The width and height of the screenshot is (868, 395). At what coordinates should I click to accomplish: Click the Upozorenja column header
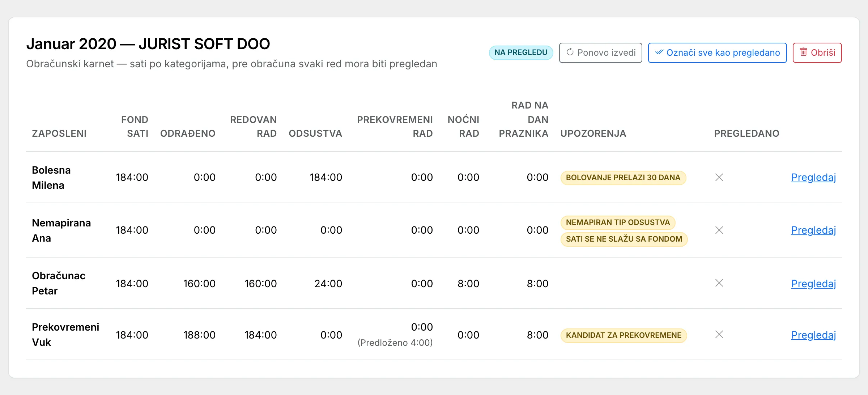[x=593, y=133]
